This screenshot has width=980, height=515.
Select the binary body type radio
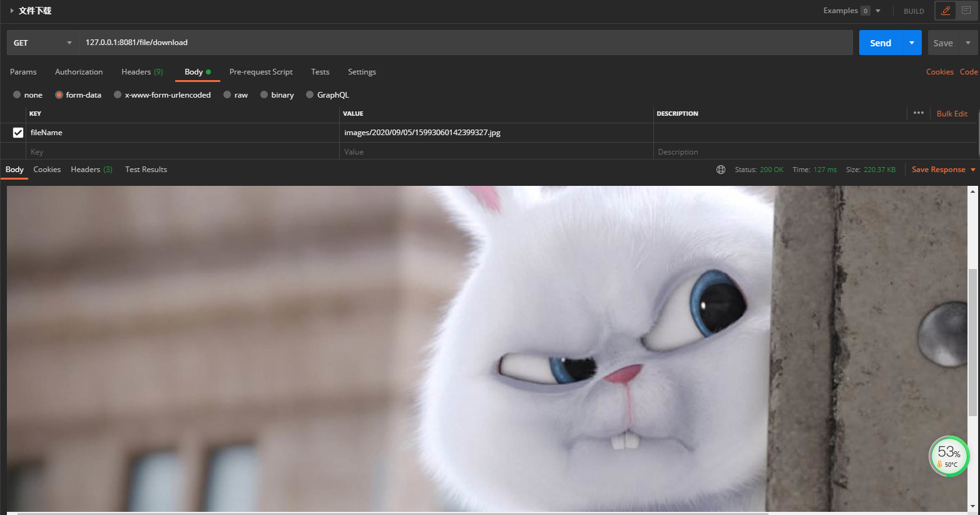coord(264,95)
